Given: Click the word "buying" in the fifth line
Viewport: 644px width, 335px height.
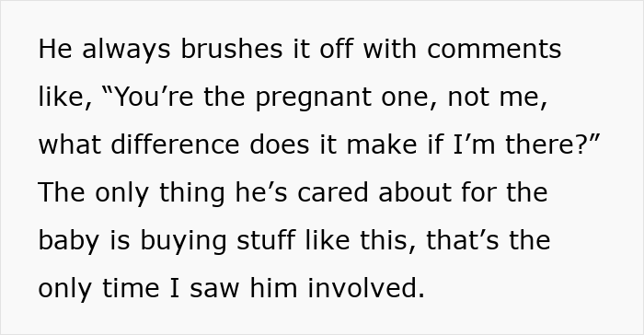Looking at the screenshot, I should coord(183,241).
